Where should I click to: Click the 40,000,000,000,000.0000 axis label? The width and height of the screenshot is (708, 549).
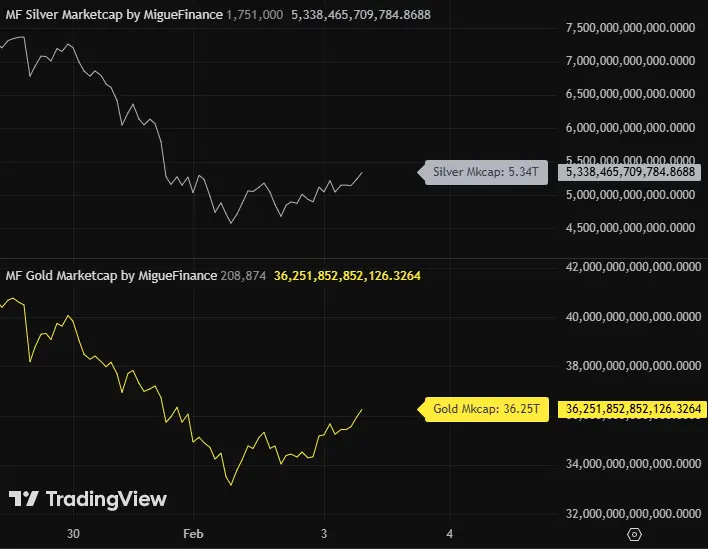(633, 317)
